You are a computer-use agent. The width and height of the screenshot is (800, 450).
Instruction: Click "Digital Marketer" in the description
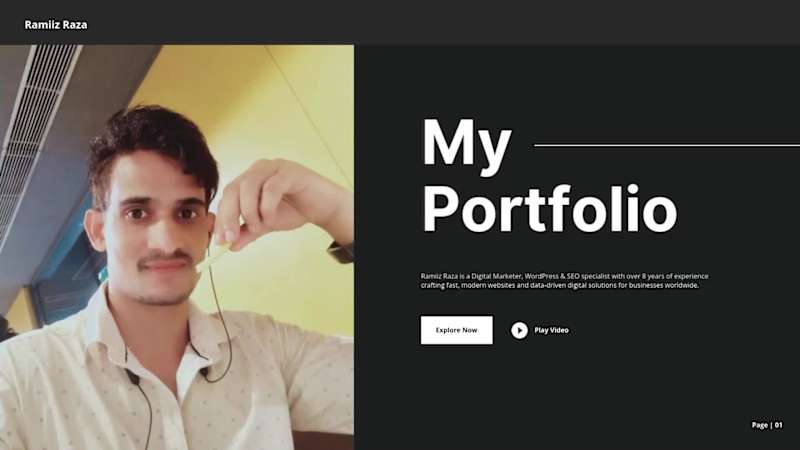click(x=496, y=276)
